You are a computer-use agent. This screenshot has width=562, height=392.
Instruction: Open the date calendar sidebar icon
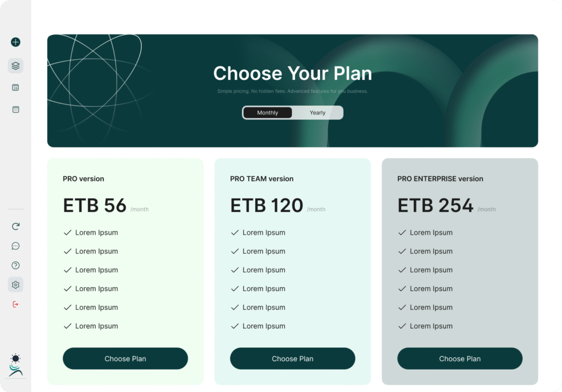point(15,88)
